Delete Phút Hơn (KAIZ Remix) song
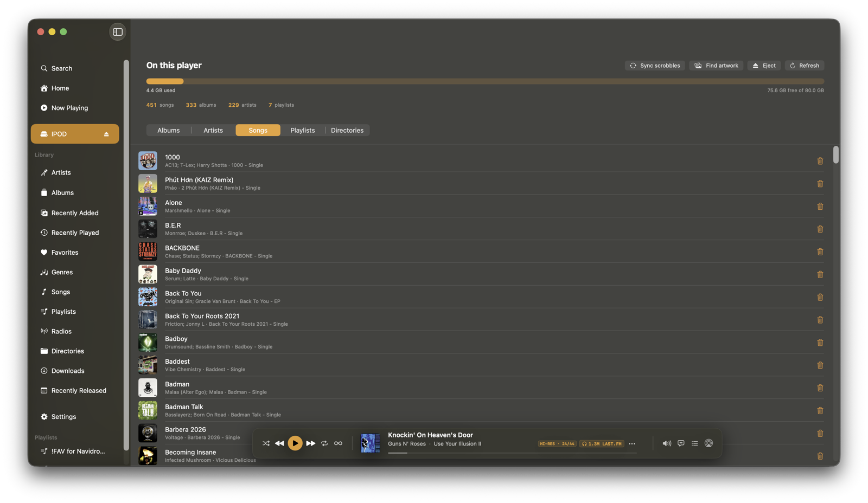Viewport: 868px width, 503px height. [820, 184]
